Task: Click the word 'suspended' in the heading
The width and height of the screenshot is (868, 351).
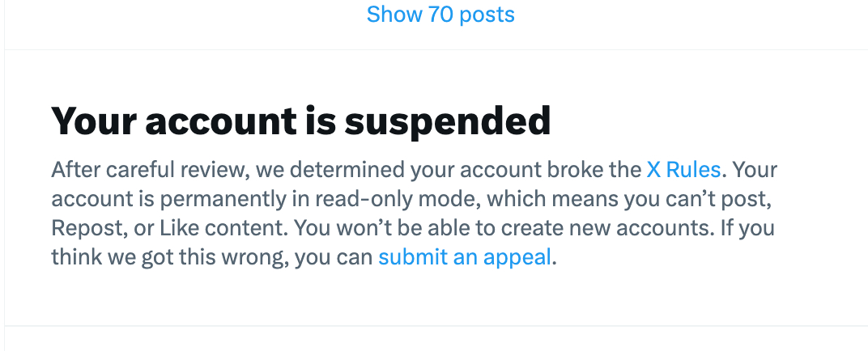Action: tap(448, 121)
